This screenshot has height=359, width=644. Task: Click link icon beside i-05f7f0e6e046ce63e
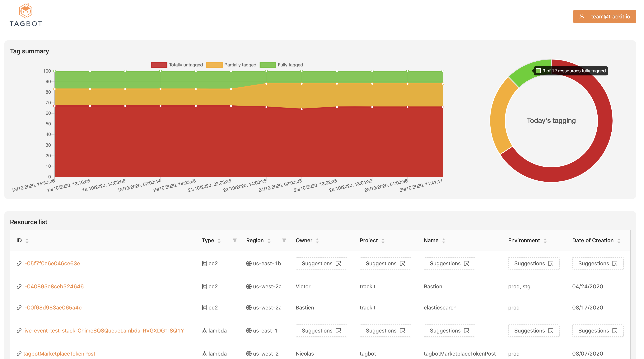point(19,263)
